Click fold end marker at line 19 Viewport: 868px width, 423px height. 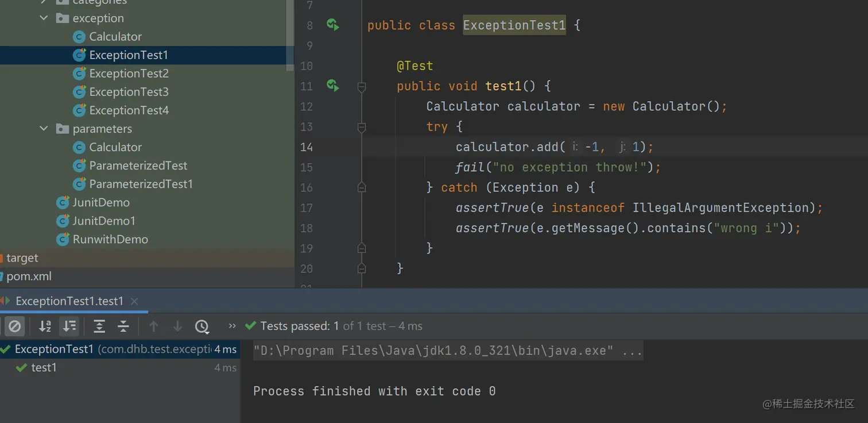(x=362, y=248)
